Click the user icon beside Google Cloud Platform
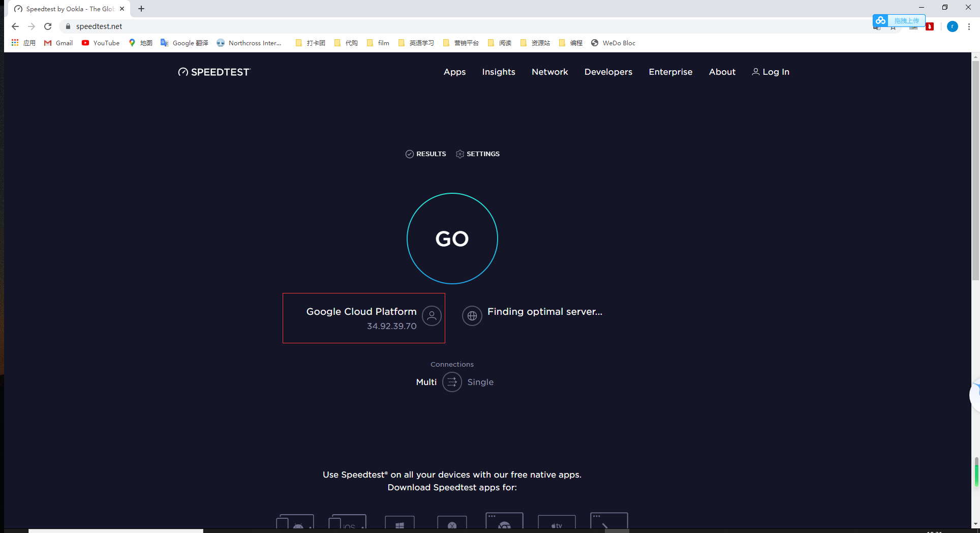 [x=432, y=316]
